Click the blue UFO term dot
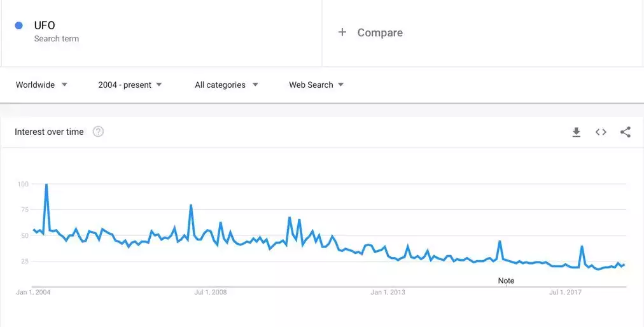This screenshot has width=644, height=327. (x=18, y=25)
